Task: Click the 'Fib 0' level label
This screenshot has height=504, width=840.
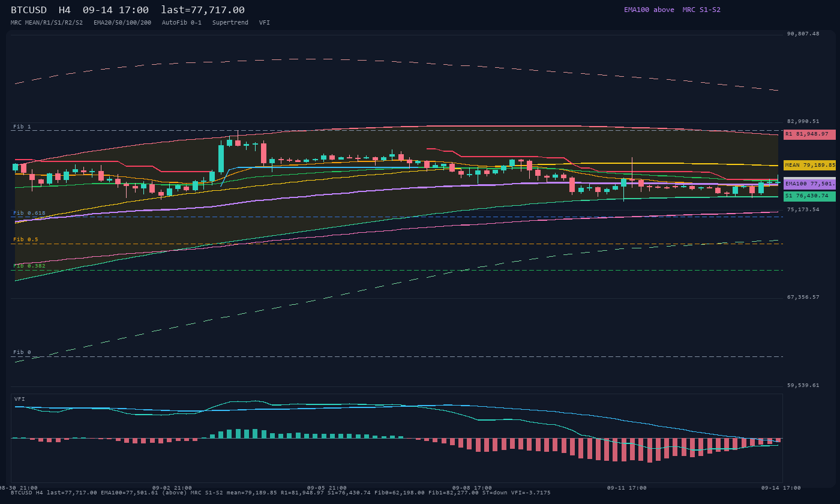Action: pyautogui.click(x=22, y=352)
